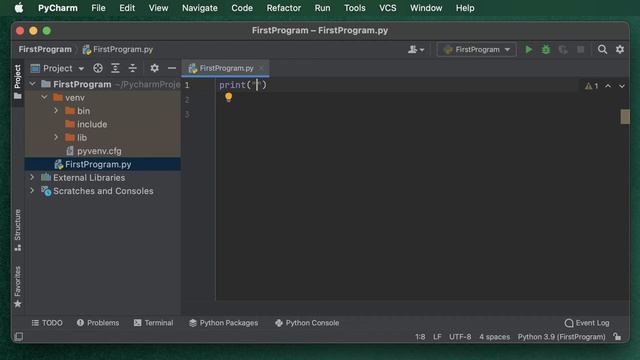Expand all in Project panel
The image size is (640, 360).
coord(116,68)
